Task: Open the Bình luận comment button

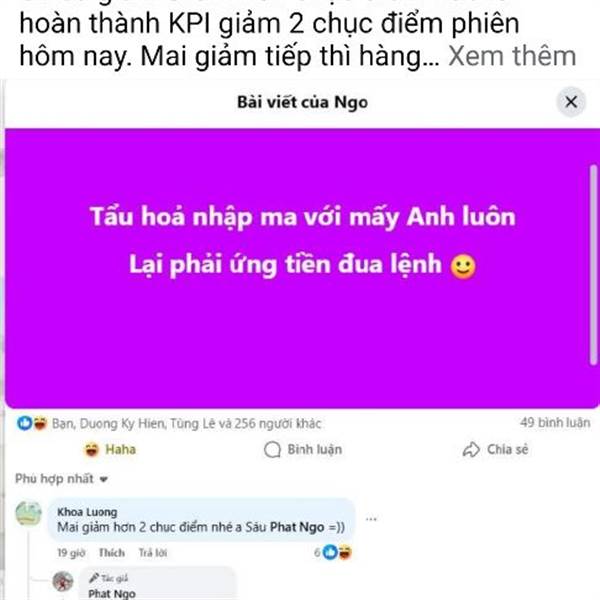Action: tap(303, 449)
